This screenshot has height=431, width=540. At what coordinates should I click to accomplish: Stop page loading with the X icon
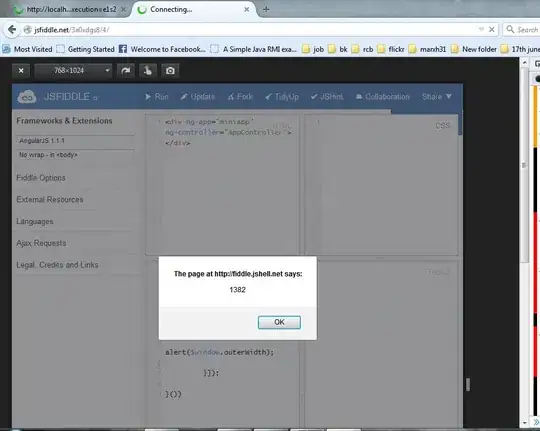point(492,30)
